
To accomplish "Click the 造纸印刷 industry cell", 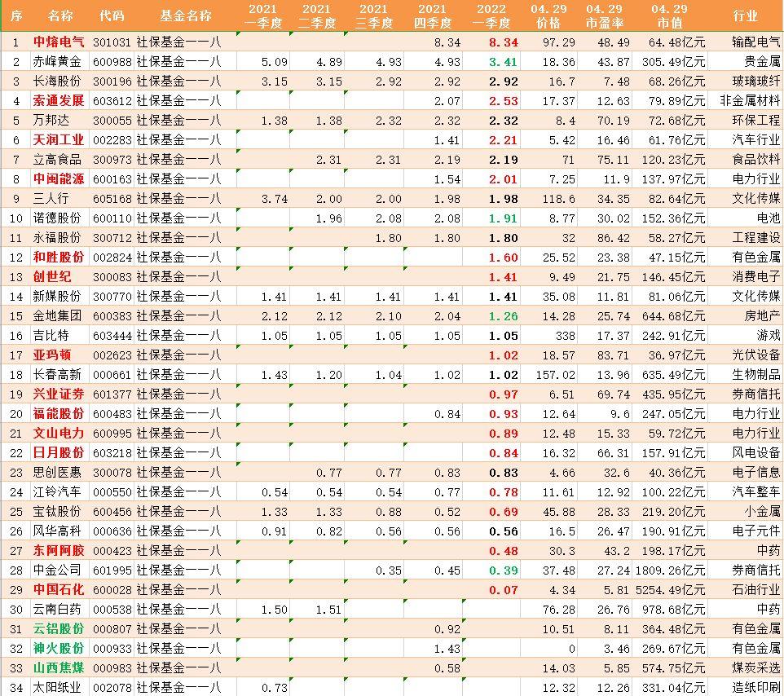I will (x=756, y=688).
